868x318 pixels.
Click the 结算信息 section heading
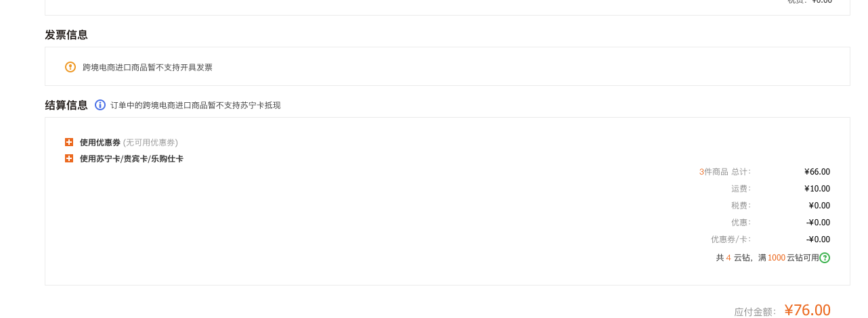[66, 105]
